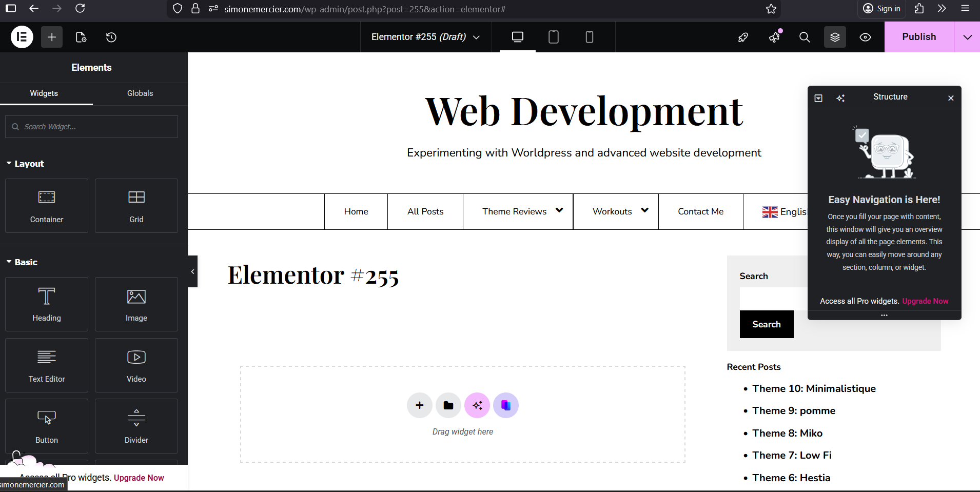Click the Search Widget input field
This screenshot has height=492, width=980.
tap(97, 127)
